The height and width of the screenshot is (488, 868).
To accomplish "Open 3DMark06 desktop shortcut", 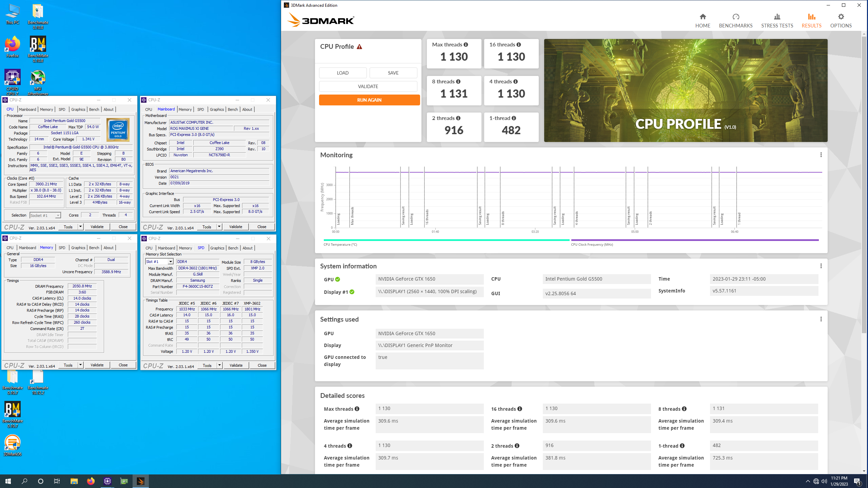I will (12, 445).
